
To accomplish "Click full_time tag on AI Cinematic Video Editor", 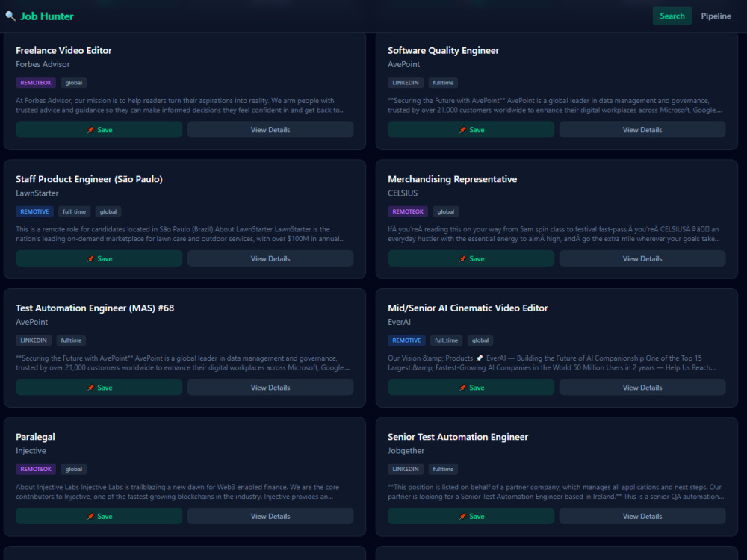I will (447, 340).
